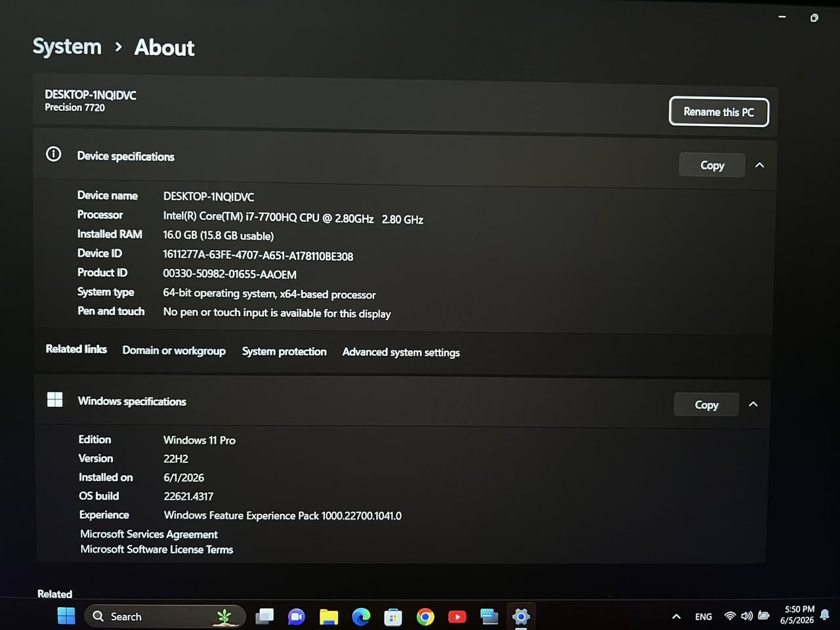
Task: Open YouTube from the taskbar
Action: pyautogui.click(x=457, y=617)
